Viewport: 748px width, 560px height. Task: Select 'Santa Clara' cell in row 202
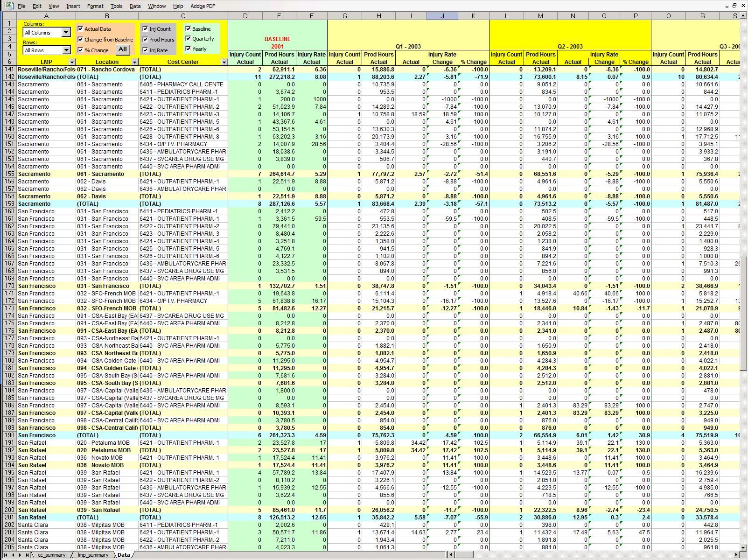pos(46,525)
